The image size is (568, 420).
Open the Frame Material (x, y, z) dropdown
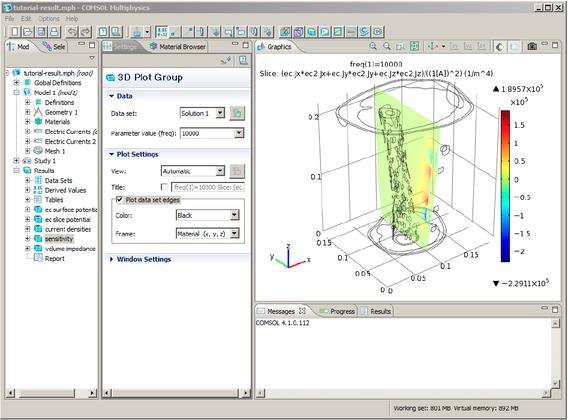point(234,233)
